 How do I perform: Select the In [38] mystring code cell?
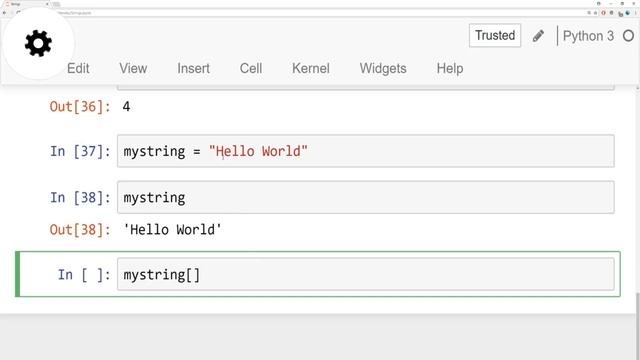click(366, 198)
